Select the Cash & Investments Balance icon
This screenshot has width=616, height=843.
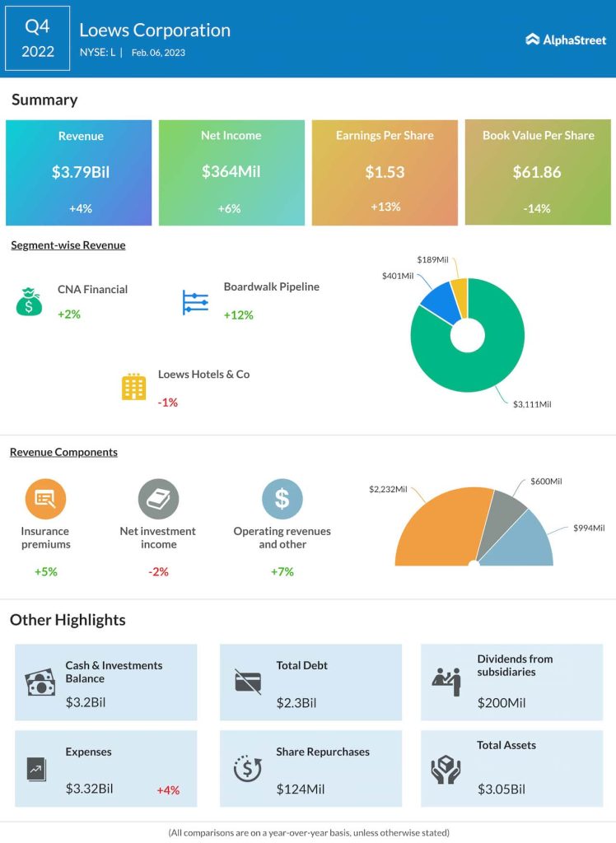coord(39,683)
